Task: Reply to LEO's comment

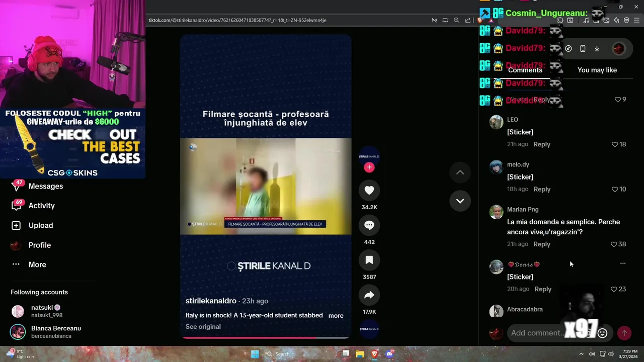Action: [542, 144]
